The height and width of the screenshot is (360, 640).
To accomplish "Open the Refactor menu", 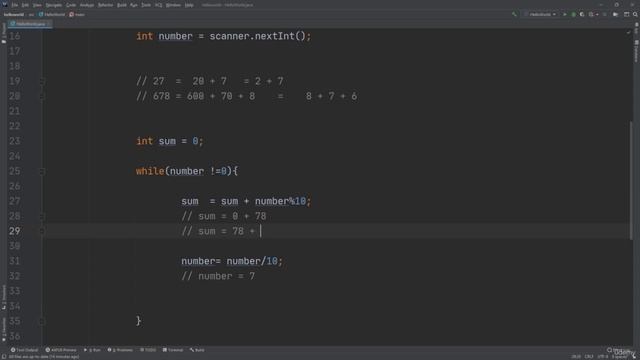I will tap(105, 5).
